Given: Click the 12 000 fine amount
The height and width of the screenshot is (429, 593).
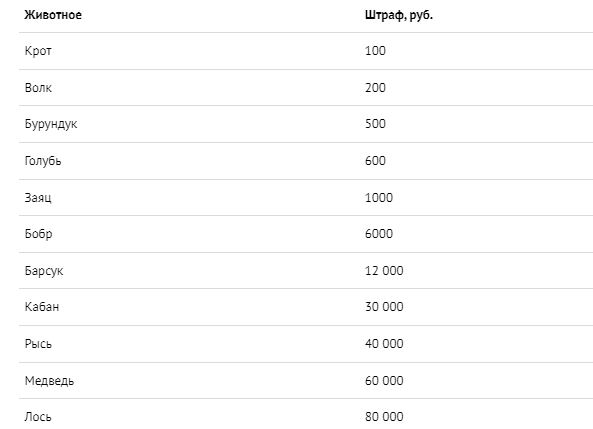Looking at the screenshot, I should click(x=384, y=271).
